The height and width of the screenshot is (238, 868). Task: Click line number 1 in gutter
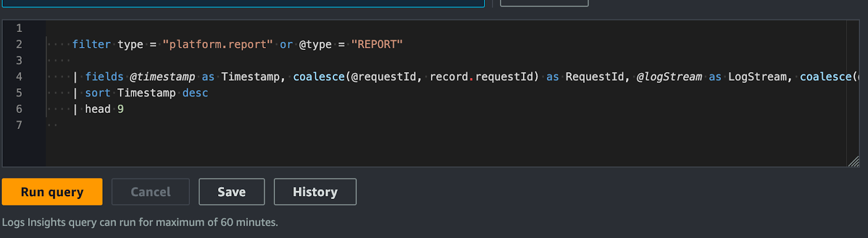(x=19, y=28)
